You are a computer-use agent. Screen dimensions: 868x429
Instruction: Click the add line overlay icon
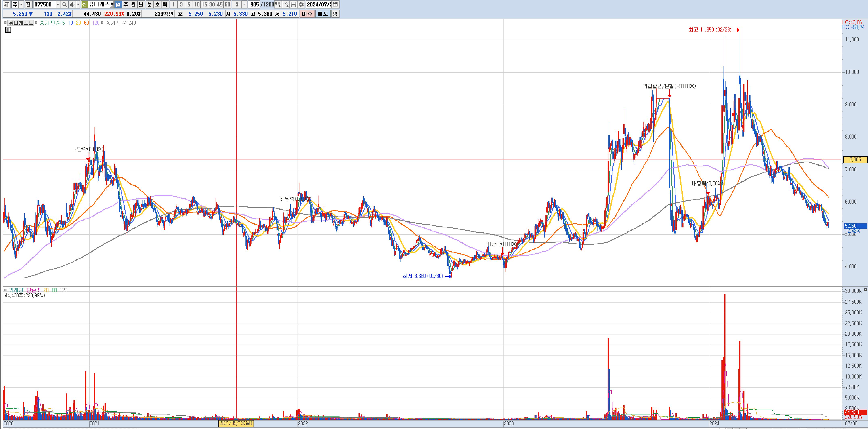[x=286, y=4]
